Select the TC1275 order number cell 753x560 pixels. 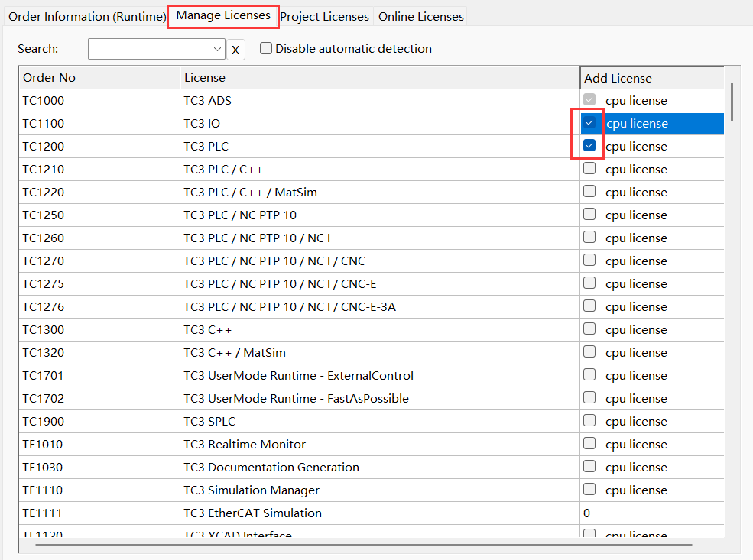pos(99,284)
